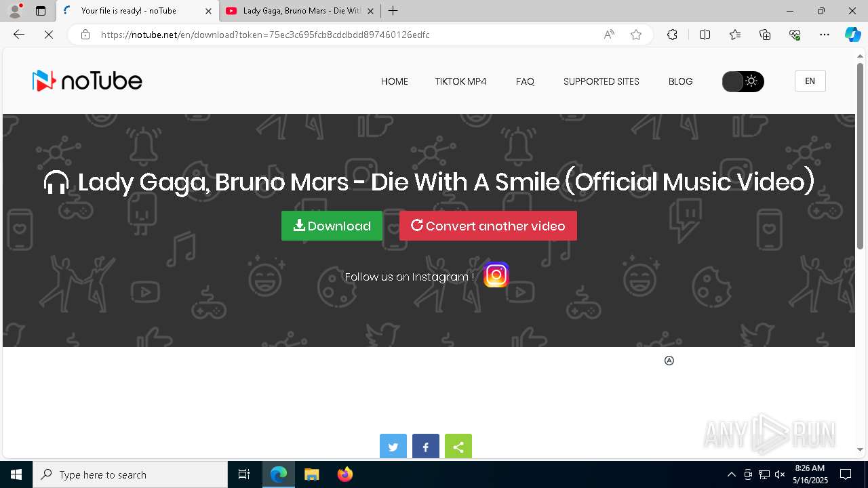Share the page on Facebook
Screen dimensions: 868x488
426,447
